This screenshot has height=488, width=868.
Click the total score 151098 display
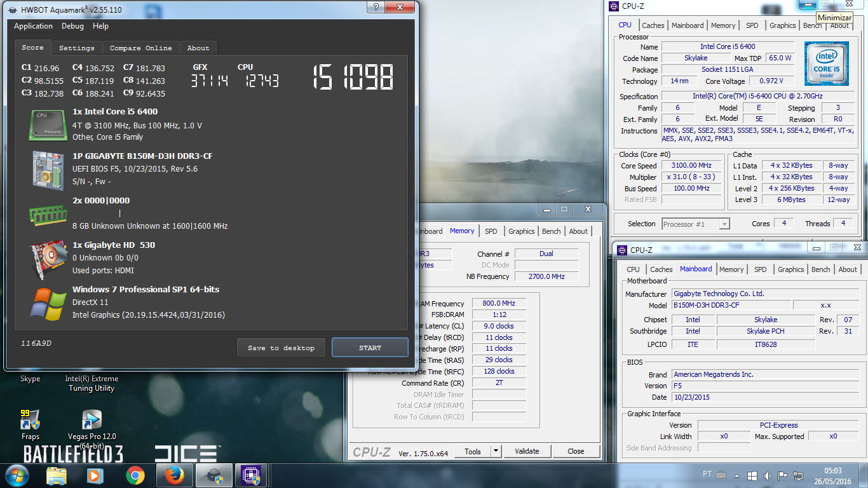[x=353, y=77]
